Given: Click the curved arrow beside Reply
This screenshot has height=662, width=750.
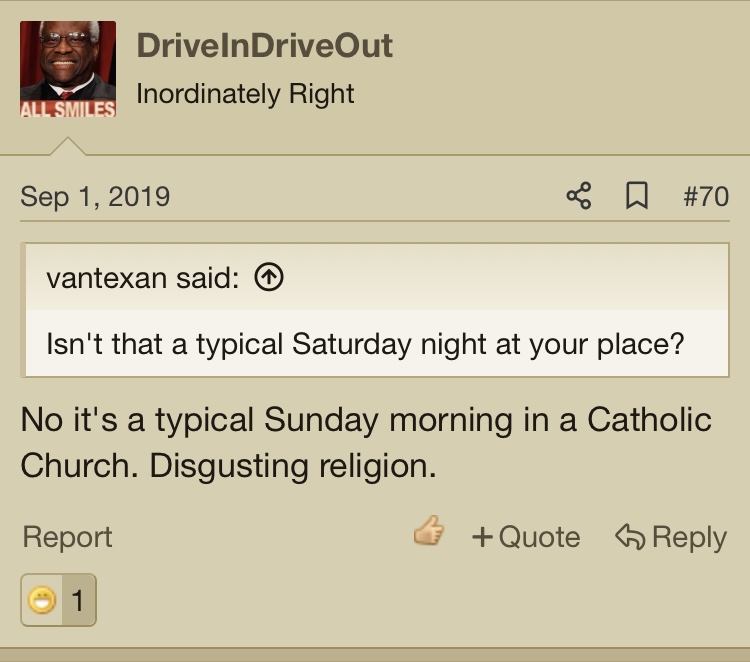Looking at the screenshot, I should pyautogui.click(x=629, y=536).
